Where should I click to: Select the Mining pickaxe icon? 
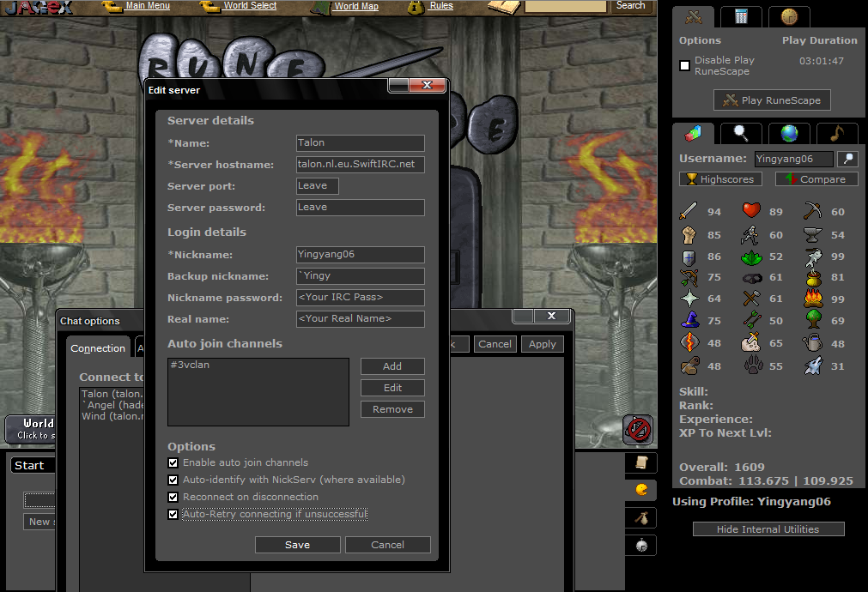pos(813,211)
